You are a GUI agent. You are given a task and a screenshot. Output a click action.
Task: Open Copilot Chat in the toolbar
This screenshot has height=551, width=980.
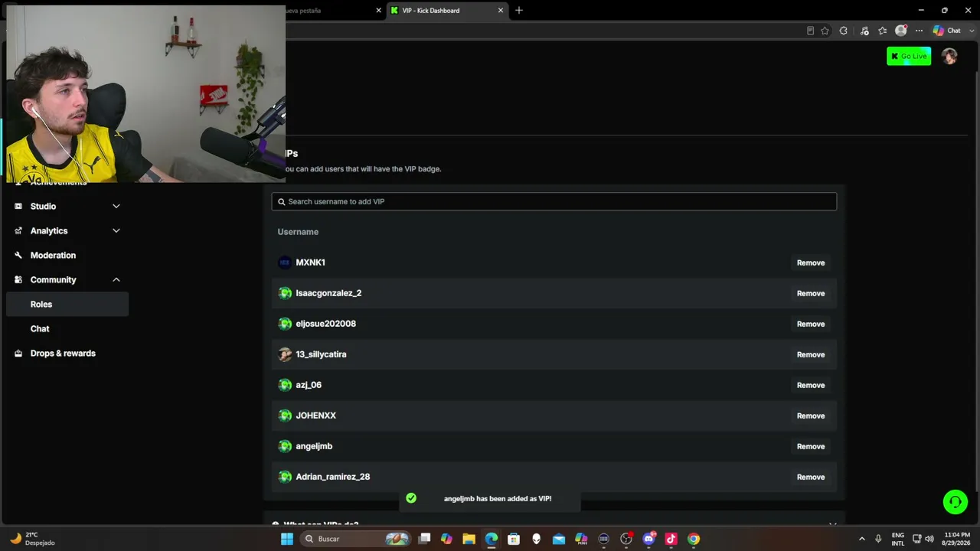tap(947, 31)
